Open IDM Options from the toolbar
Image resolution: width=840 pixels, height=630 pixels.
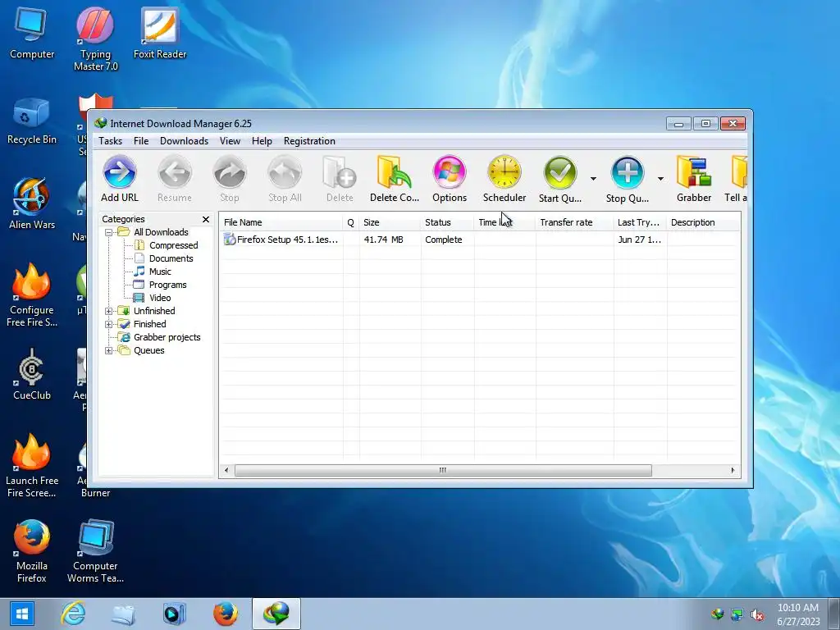450,179
